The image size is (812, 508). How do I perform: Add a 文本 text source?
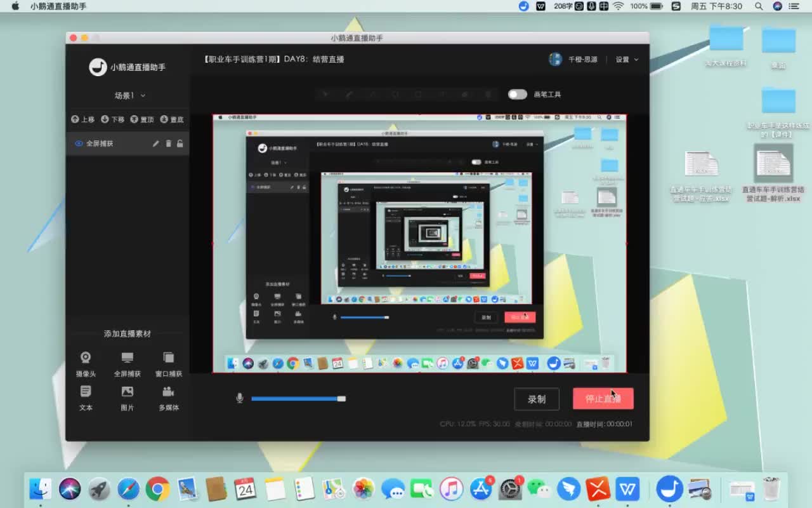tap(86, 398)
